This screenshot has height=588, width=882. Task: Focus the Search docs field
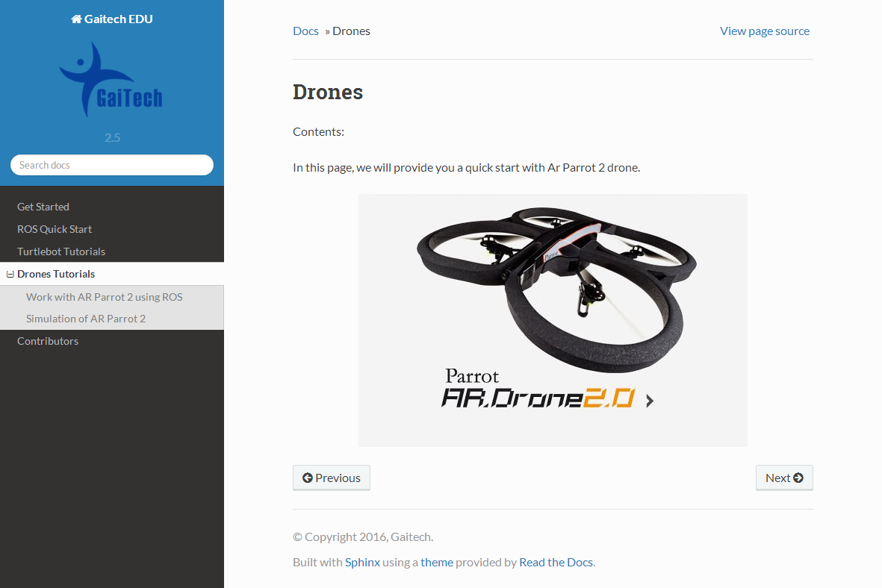(112, 165)
